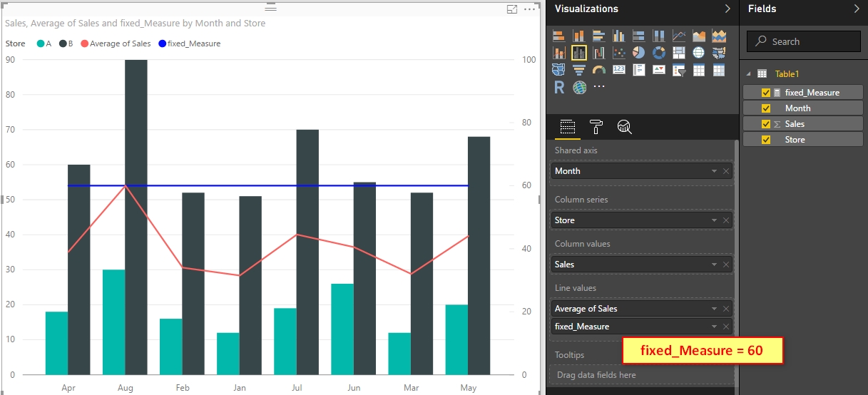Image resolution: width=868 pixels, height=395 pixels.
Task: Select the scatter chart visual
Action: click(618, 53)
